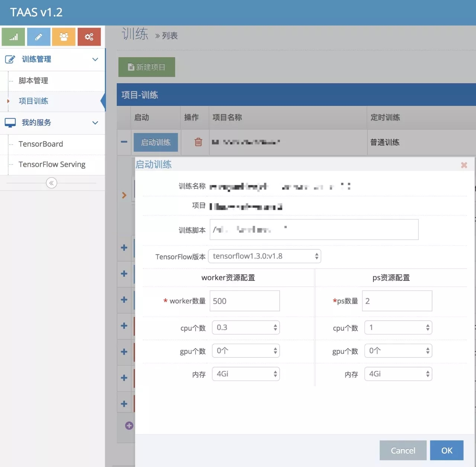Open TensorBoard in the sidebar
Image resolution: width=476 pixels, height=467 pixels.
(x=41, y=144)
